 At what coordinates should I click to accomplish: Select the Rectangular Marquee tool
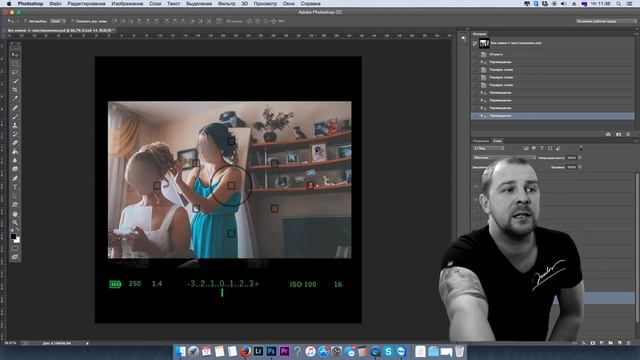15,63
